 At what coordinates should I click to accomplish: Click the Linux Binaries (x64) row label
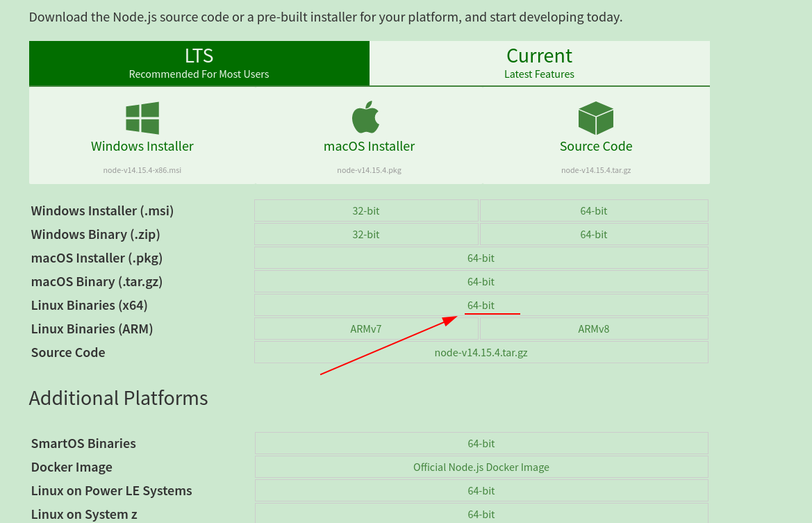point(89,305)
